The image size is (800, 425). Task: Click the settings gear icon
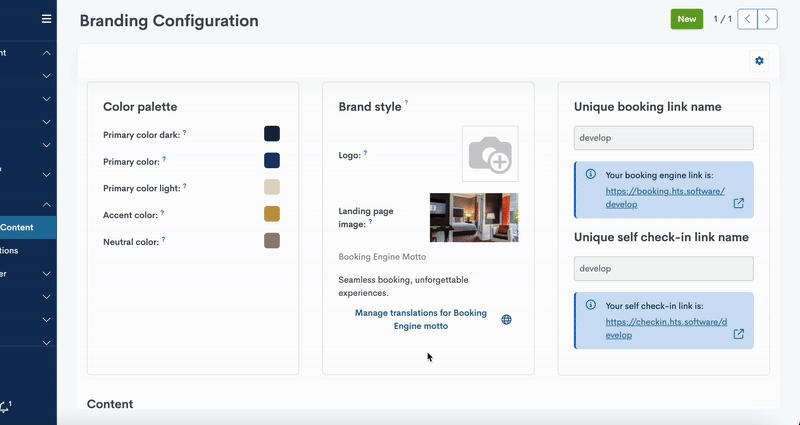(x=759, y=61)
